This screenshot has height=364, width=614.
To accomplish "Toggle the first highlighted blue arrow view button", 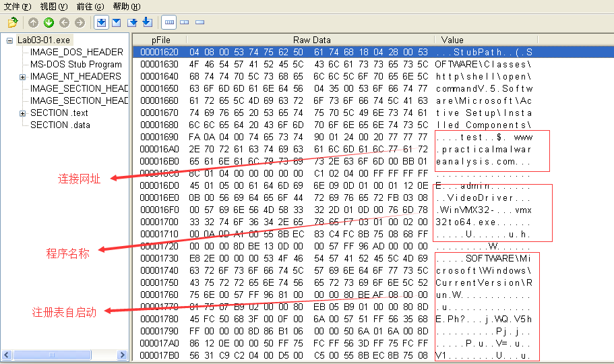I will [101, 23].
